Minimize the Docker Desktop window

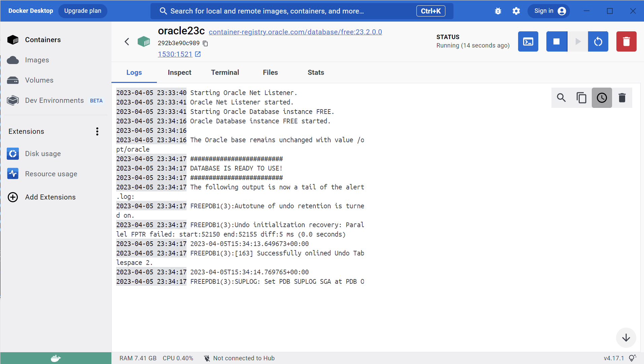(586, 11)
